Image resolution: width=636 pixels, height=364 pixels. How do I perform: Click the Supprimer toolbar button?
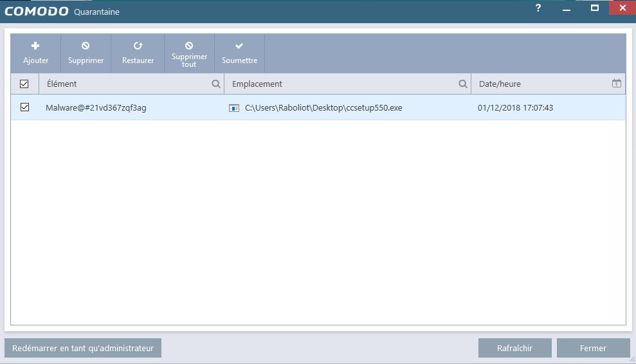coord(86,53)
